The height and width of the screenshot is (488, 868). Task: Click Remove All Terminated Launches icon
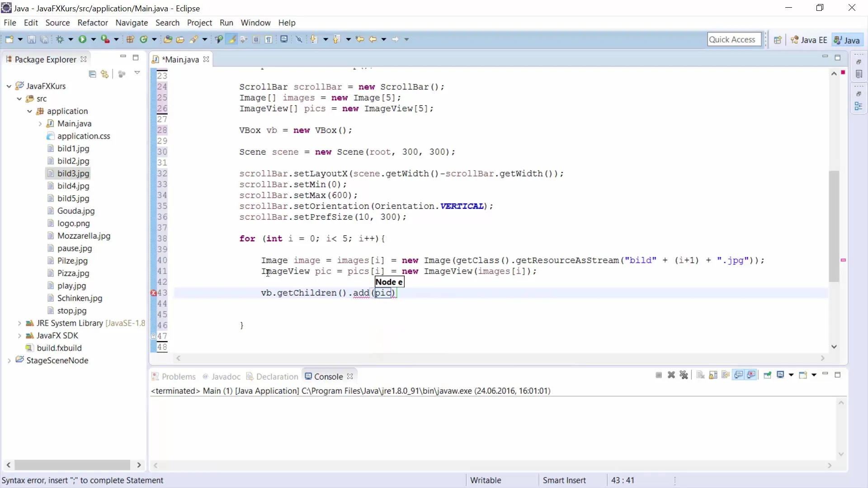(684, 375)
